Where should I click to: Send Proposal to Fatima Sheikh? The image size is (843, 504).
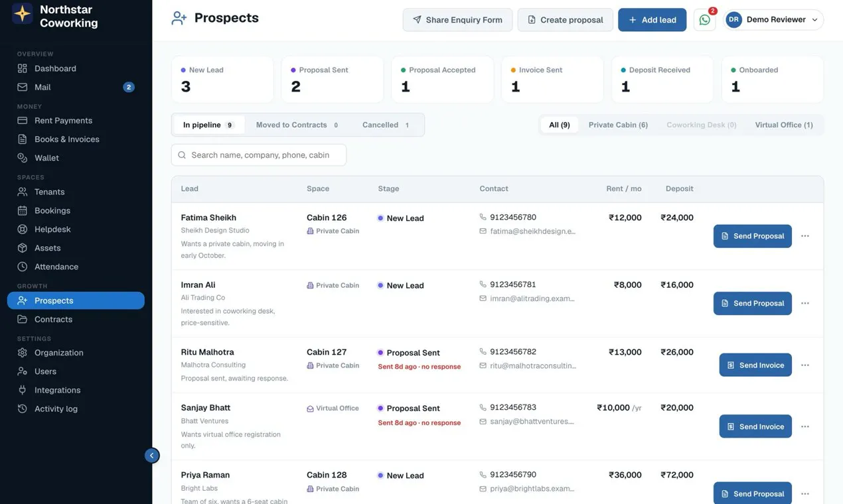tap(753, 236)
